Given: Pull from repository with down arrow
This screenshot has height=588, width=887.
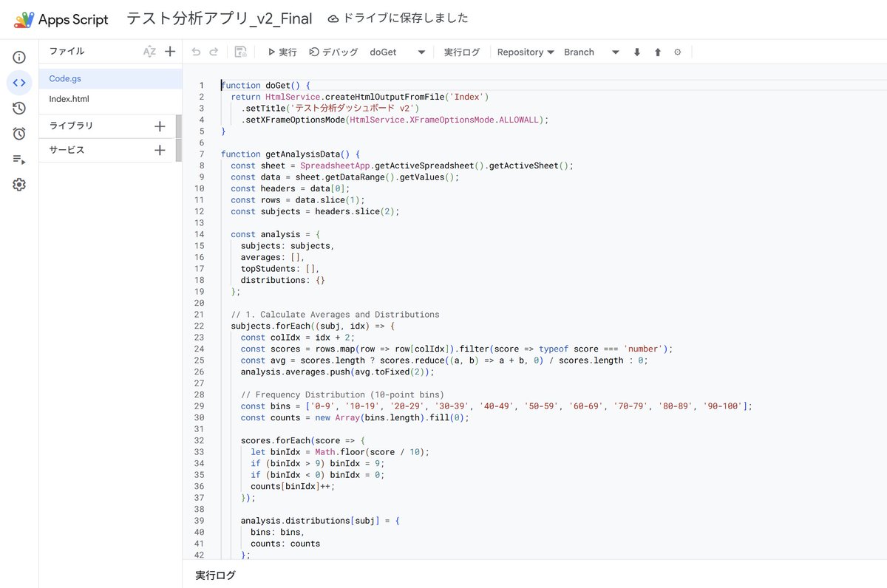Looking at the screenshot, I should click(x=637, y=52).
